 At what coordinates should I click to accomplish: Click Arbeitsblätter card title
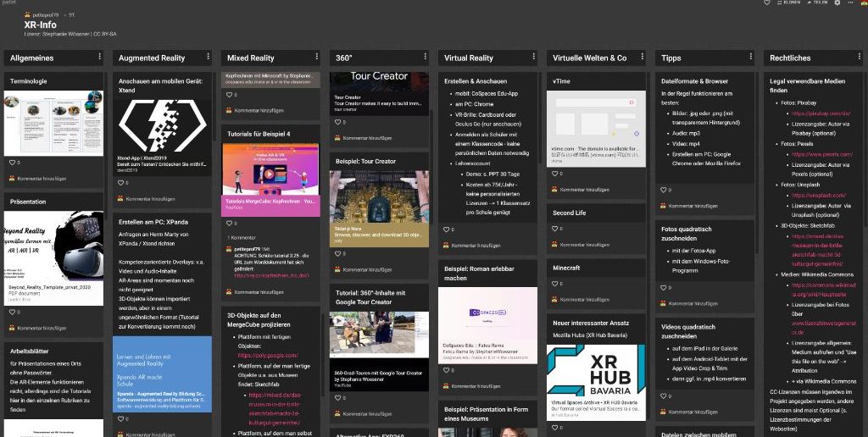pyautogui.click(x=30, y=351)
